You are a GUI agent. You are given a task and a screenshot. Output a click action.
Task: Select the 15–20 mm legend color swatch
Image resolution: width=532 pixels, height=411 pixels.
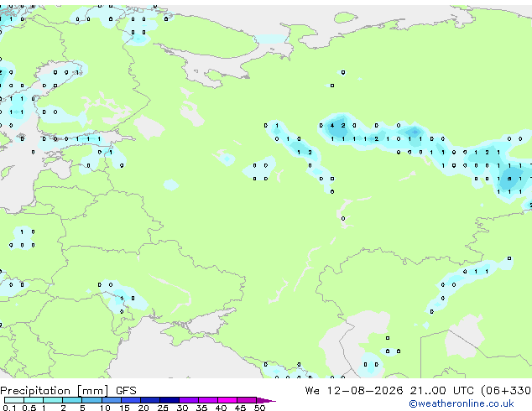[131, 400]
